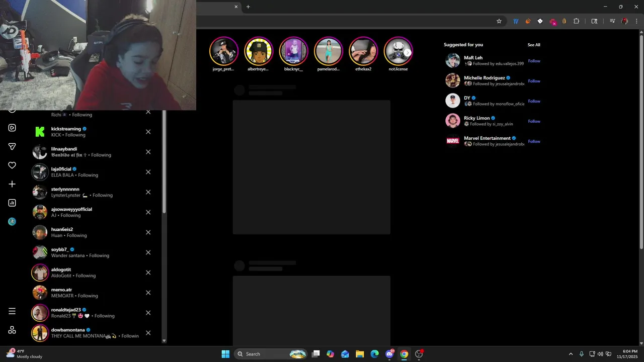Remove sterlynnnnnn from recent searches
Viewport: 644px width, 362px height.
pos(148,192)
